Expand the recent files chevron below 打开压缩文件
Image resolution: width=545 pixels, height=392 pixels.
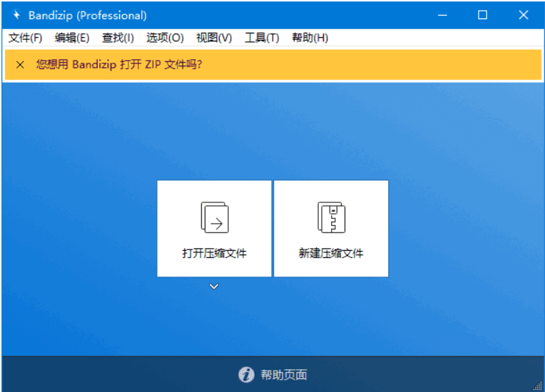point(214,287)
